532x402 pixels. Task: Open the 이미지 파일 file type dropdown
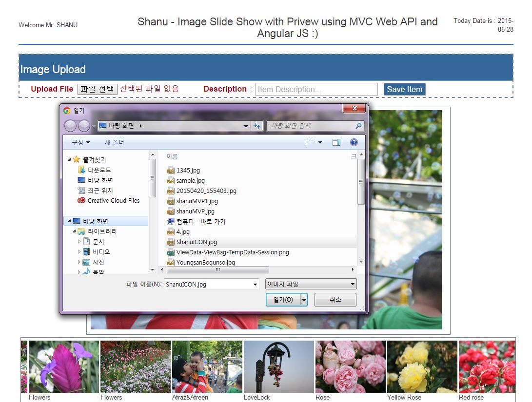click(x=311, y=284)
